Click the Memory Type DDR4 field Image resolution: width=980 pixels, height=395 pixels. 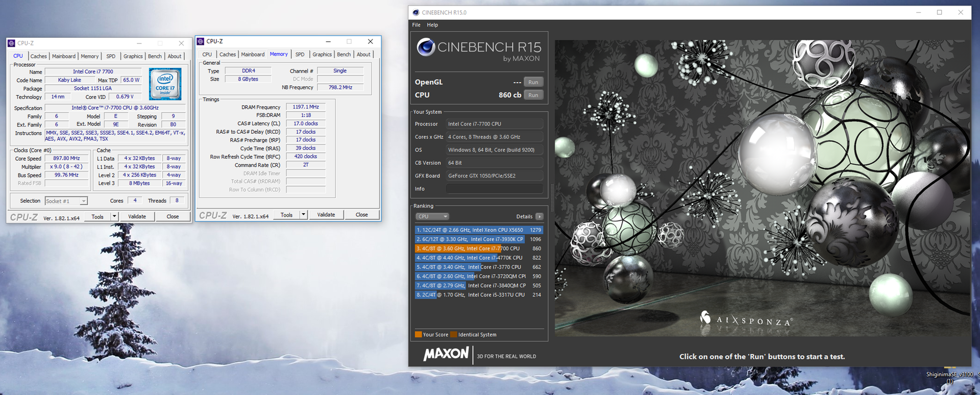[249, 71]
